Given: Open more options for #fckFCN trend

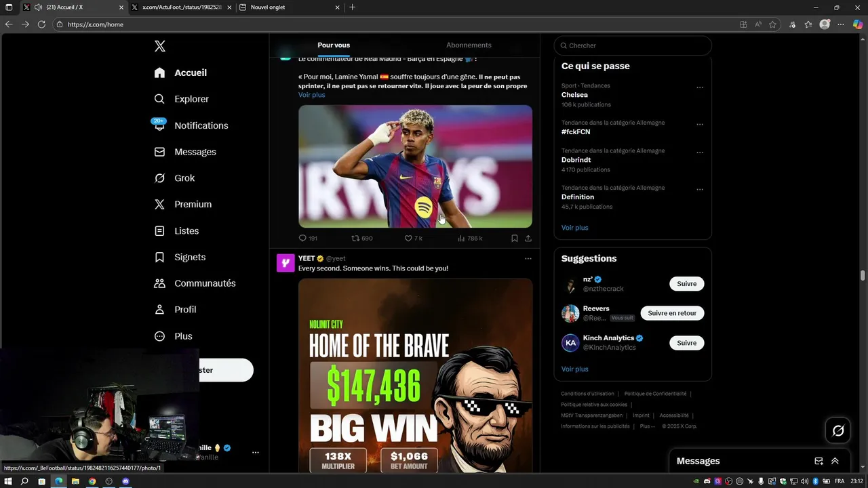Looking at the screenshot, I should 700,125.
